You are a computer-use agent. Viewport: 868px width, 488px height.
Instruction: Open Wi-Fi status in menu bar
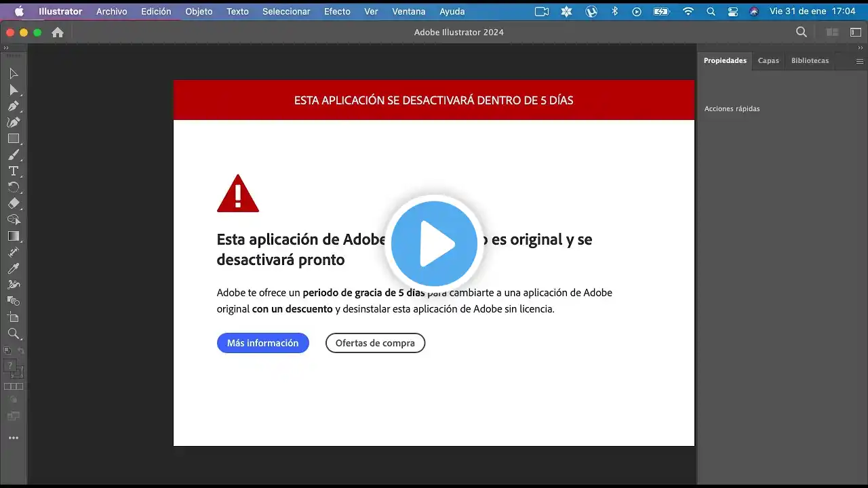pos(688,12)
